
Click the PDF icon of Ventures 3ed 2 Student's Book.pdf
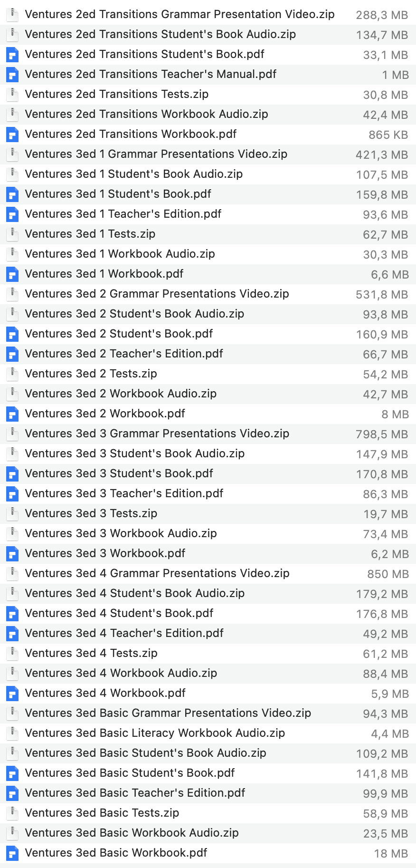click(x=12, y=334)
